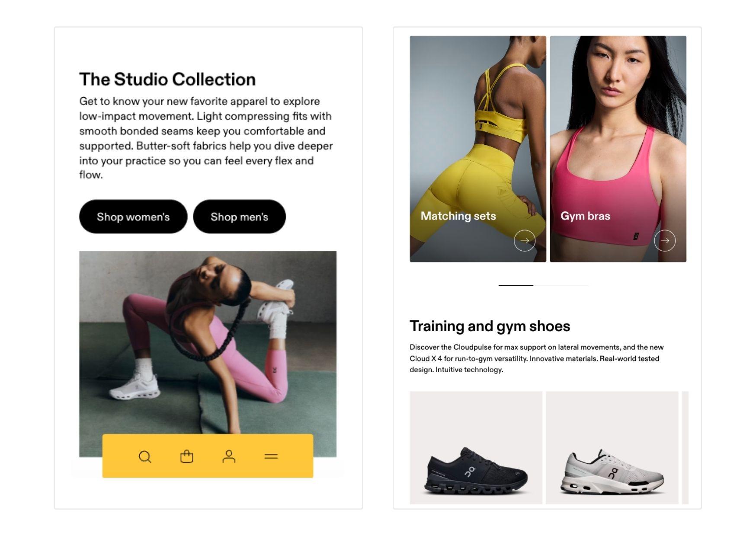Open the white Cloudpulse shoe thumbnail

click(x=612, y=448)
